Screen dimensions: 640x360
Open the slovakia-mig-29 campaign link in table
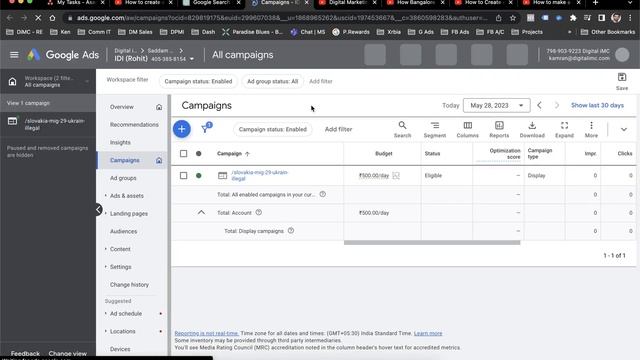coord(260,176)
